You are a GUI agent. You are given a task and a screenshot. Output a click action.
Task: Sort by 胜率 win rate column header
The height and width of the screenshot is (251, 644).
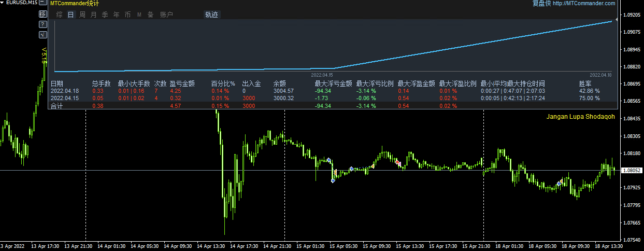[x=585, y=83]
